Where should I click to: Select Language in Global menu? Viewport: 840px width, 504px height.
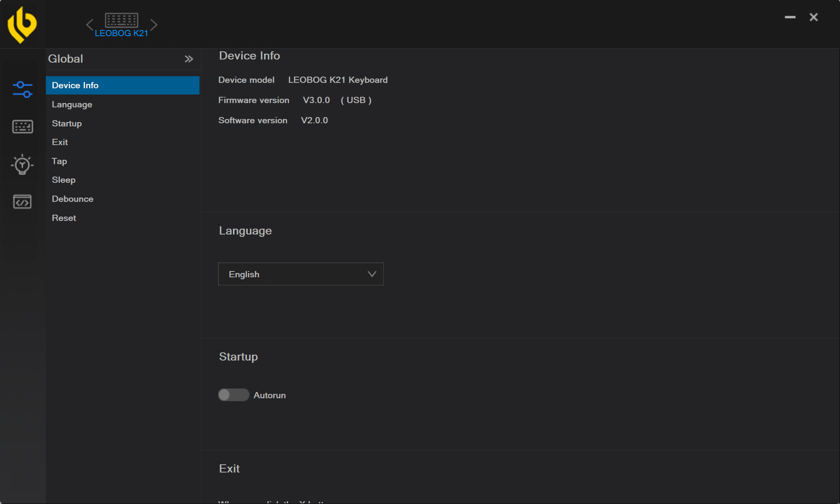pyautogui.click(x=122, y=104)
